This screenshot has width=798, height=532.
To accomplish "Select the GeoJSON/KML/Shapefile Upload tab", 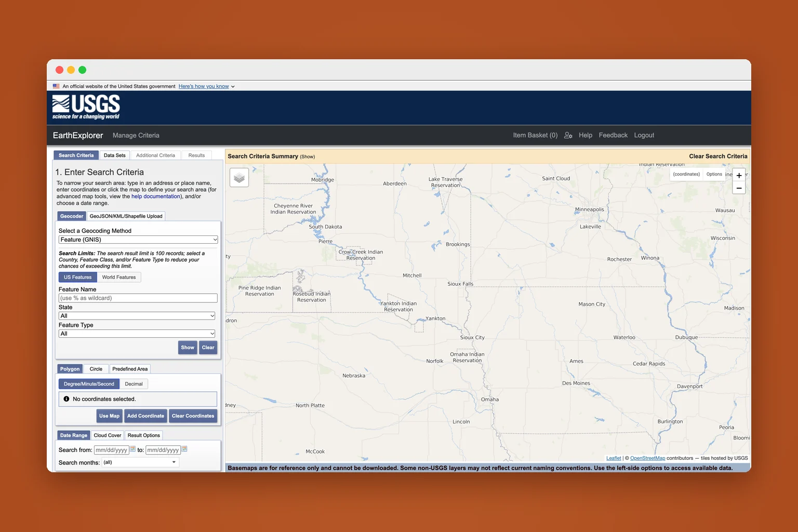I will pos(126,216).
